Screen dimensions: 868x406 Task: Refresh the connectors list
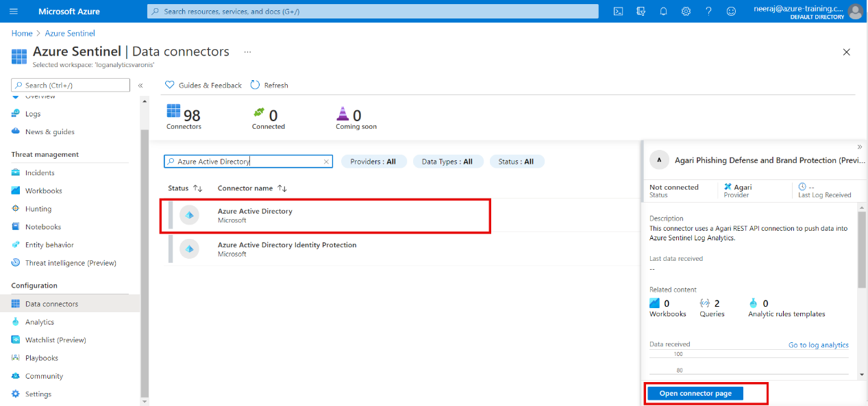269,85
